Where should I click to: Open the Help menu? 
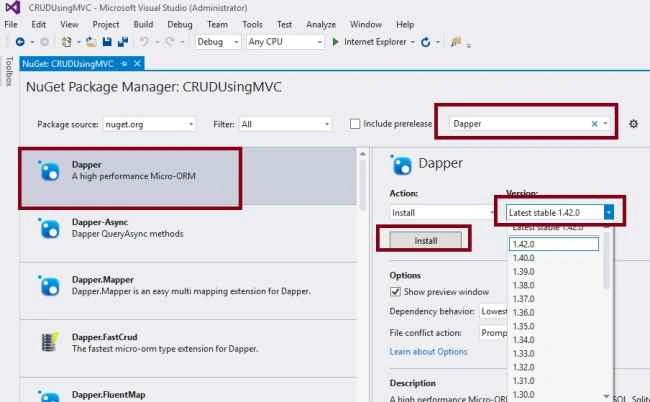click(405, 24)
